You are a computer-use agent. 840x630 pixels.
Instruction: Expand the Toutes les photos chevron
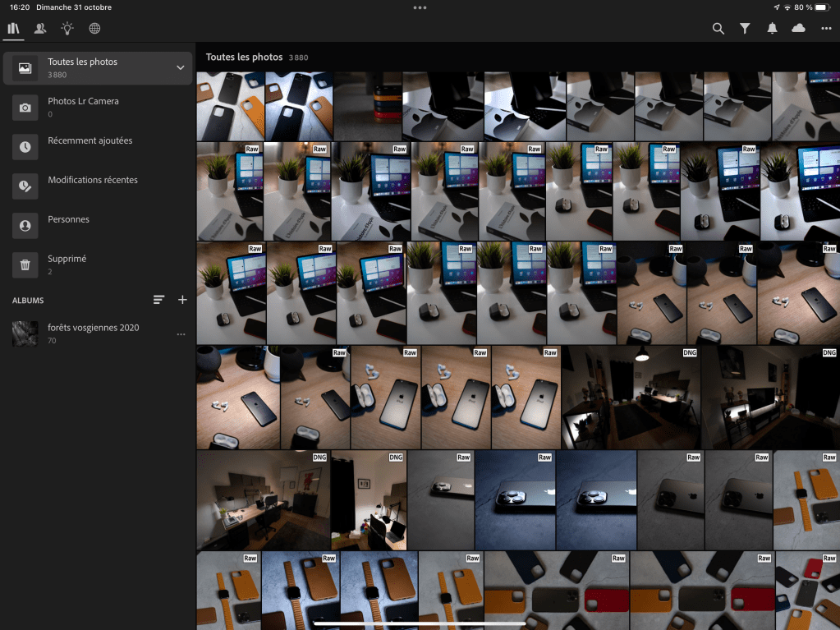(181, 68)
